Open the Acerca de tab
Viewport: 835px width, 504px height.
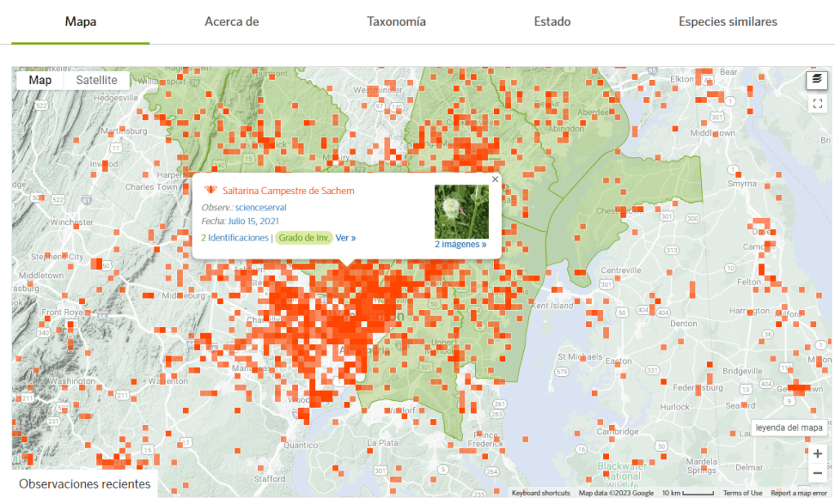click(232, 22)
